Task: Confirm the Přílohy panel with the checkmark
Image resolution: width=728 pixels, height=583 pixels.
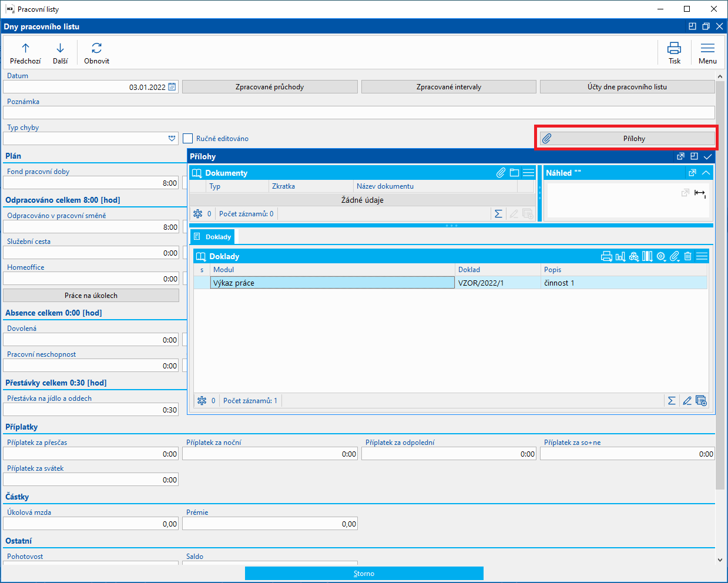Action: tap(707, 156)
